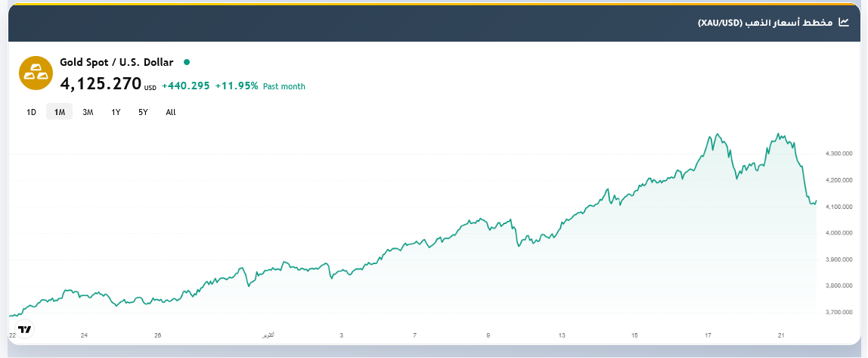868x358 pixels.
Task: Click the +440.295 price change value
Action: coord(185,86)
